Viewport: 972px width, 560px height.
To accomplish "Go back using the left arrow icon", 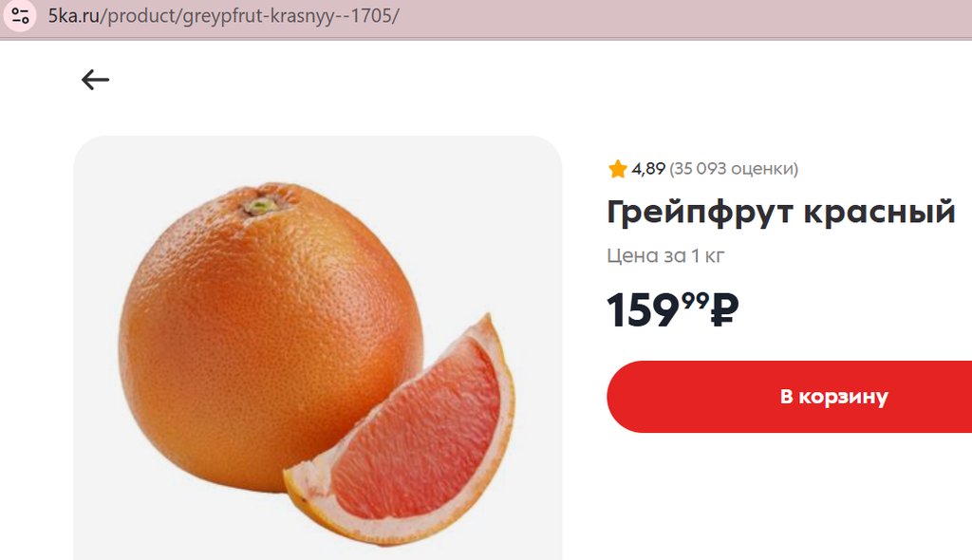I will [x=95, y=80].
